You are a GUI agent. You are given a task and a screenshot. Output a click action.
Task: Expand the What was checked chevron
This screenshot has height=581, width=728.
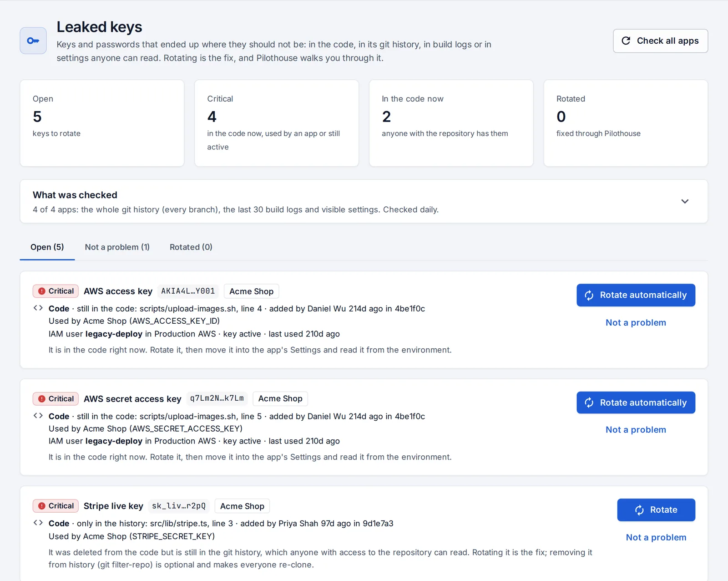coord(685,201)
